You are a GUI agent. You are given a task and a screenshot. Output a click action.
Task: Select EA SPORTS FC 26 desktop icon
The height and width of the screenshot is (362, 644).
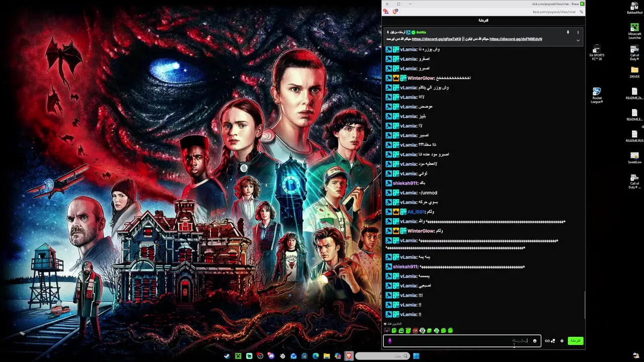tap(597, 53)
